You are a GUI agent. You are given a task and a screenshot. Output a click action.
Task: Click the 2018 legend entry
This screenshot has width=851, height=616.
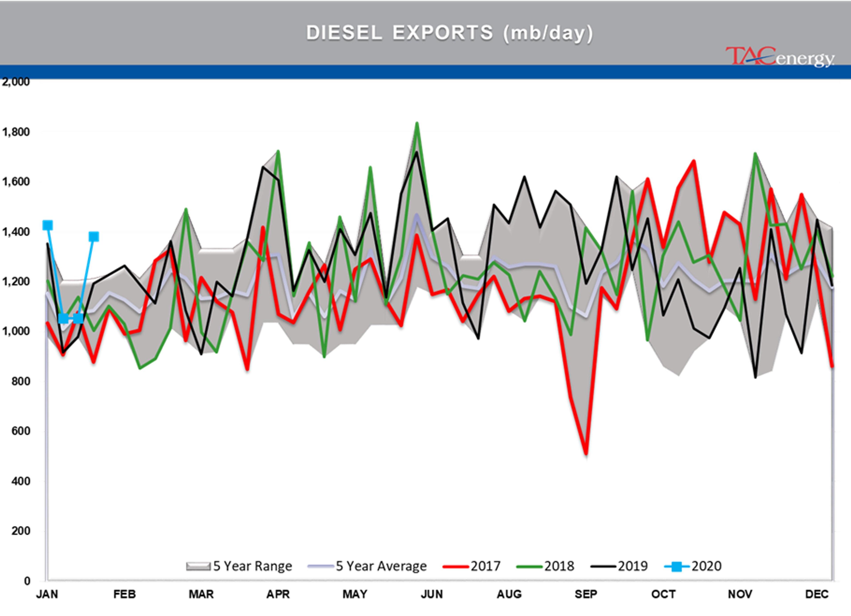pyautogui.click(x=545, y=566)
